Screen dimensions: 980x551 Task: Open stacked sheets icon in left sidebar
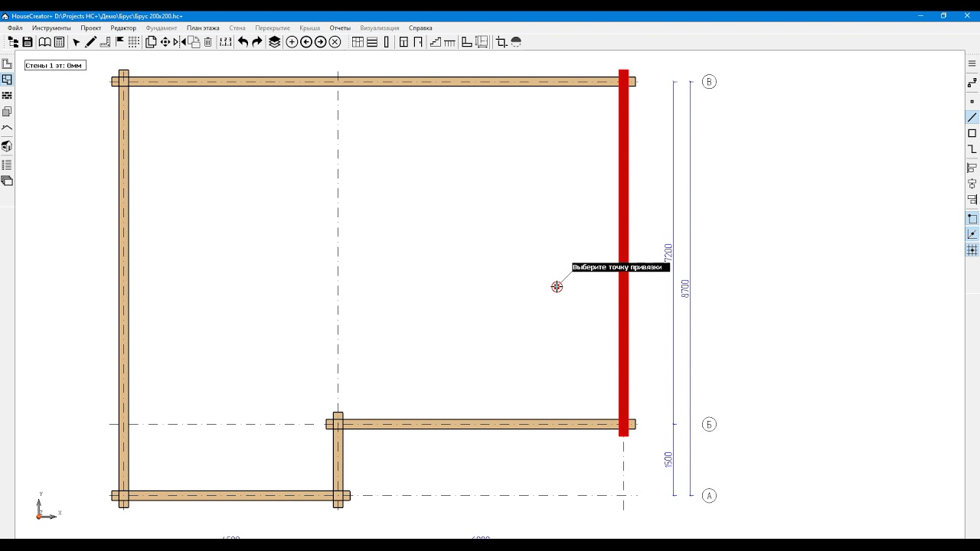[7, 181]
